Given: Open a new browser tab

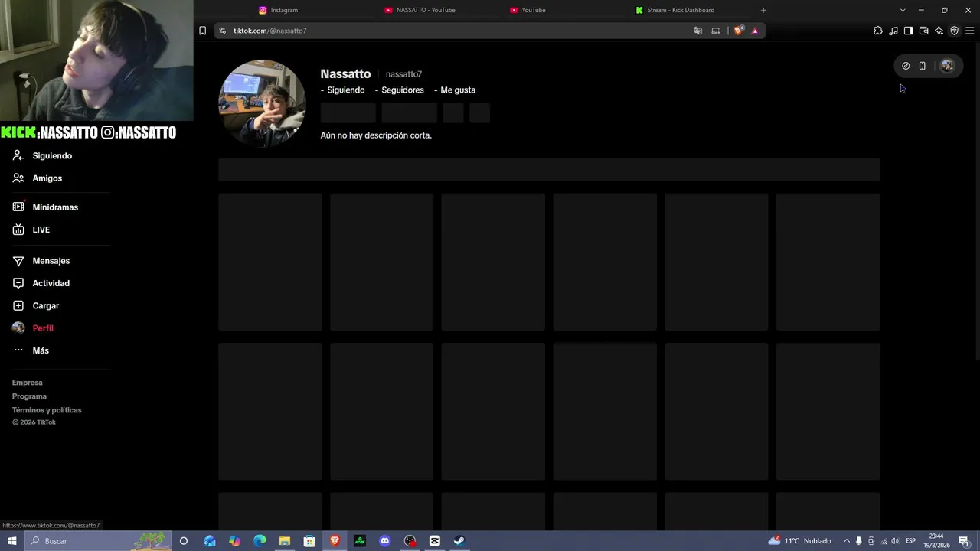Looking at the screenshot, I should [x=763, y=10].
